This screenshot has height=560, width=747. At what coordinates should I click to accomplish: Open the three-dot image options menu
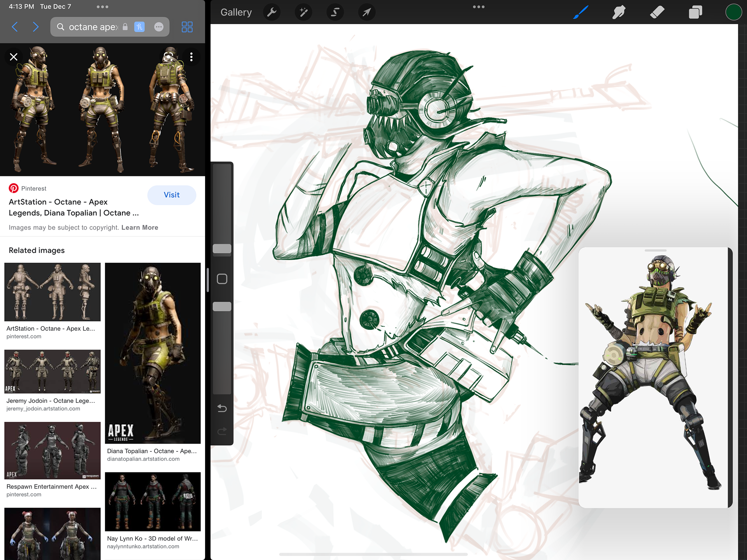pos(191,57)
